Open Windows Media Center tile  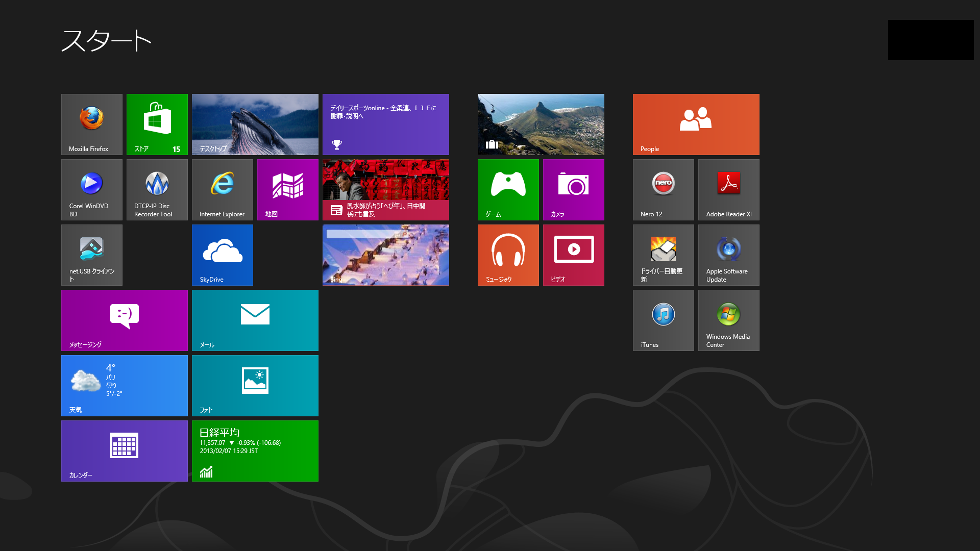coord(729,320)
